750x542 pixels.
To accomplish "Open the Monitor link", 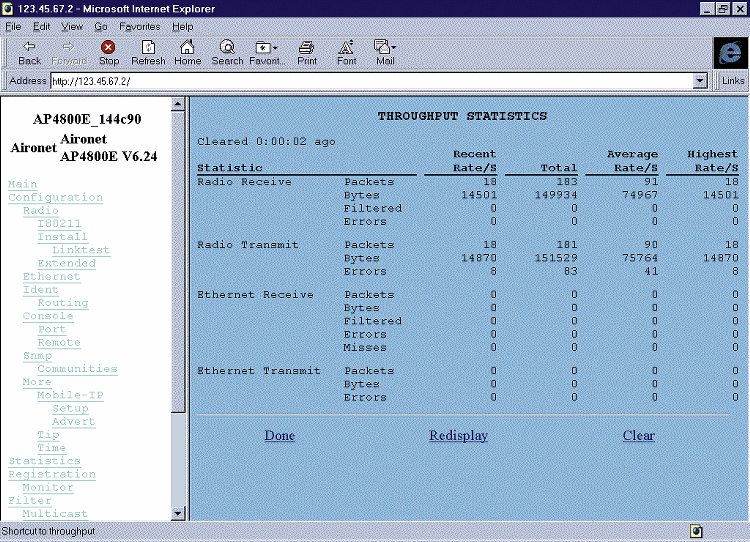I will tap(48, 487).
